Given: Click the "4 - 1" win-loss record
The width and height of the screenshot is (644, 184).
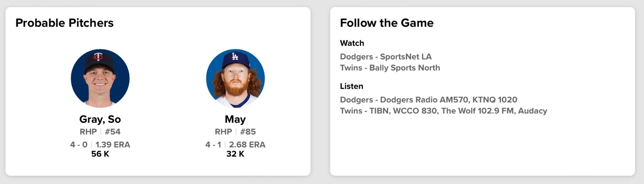Looking at the screenshot, I should (x=213, y=145).
